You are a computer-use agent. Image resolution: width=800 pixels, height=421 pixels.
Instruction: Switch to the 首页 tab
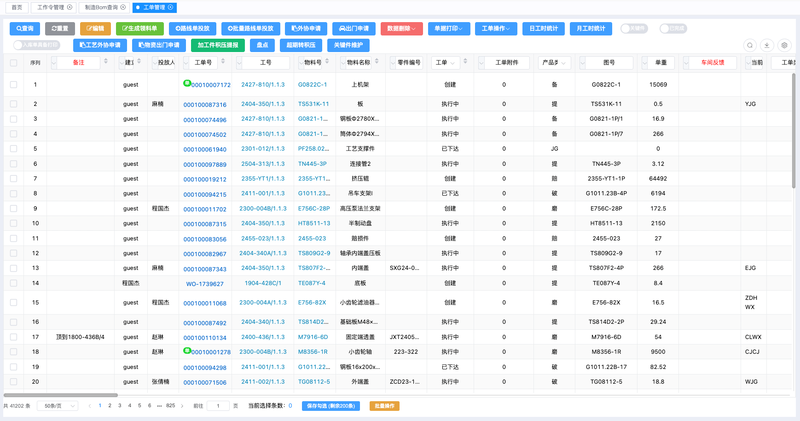coord(17,7)
